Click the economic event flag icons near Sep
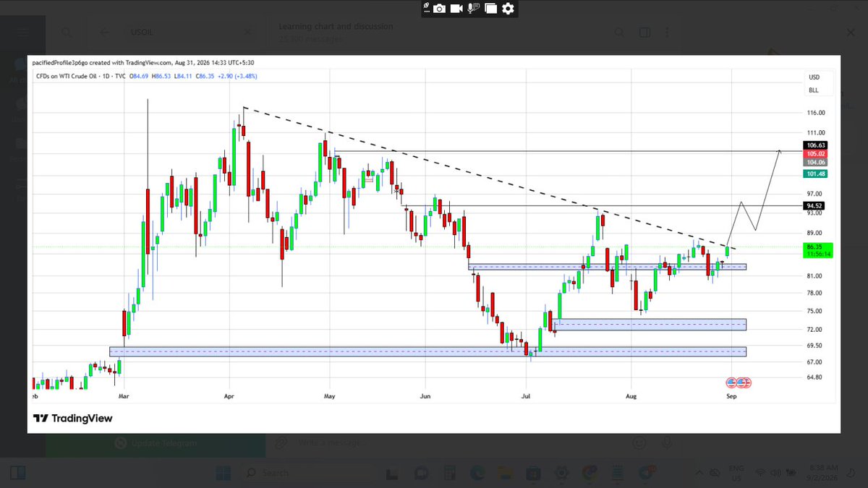 tap(739, 382)
